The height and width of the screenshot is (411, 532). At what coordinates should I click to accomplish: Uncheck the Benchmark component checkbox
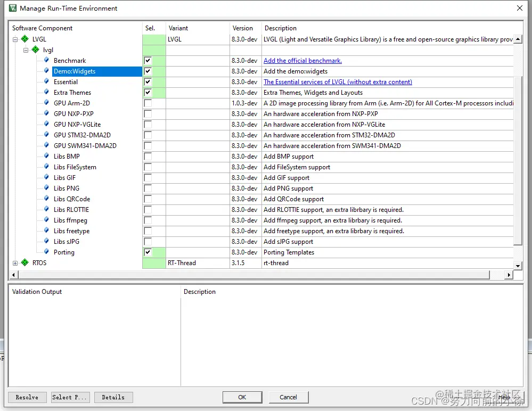pos(148,61)
